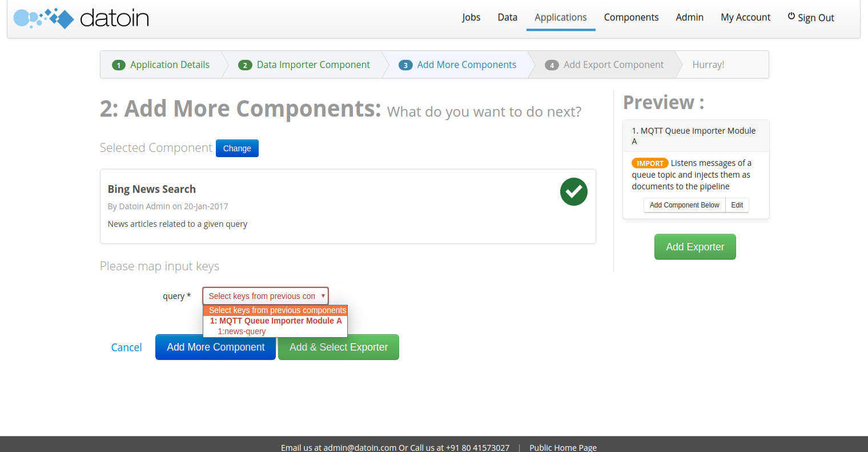Click Add & Select Exporter button

[339, 347]
